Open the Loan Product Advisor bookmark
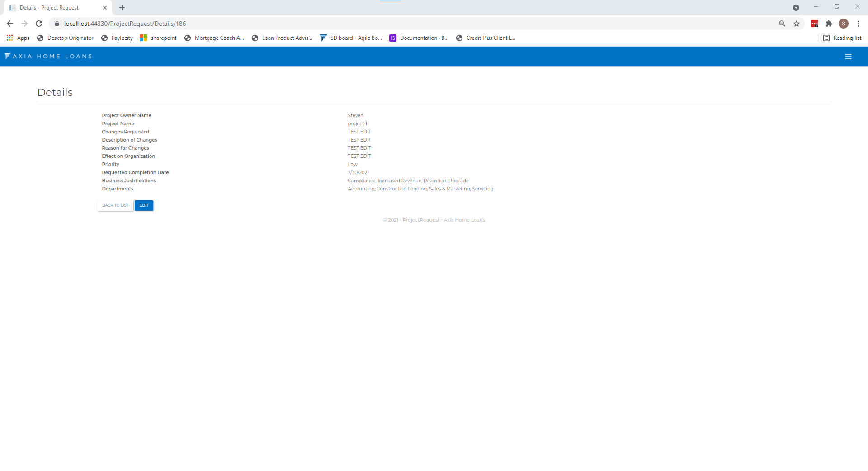The image size is (868, 471). [282, 38]
